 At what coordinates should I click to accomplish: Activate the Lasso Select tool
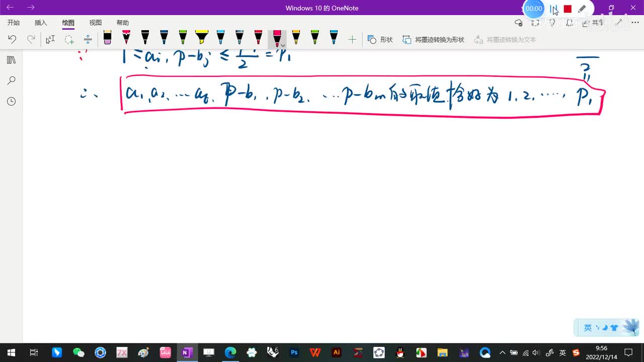tap(69, 39)
